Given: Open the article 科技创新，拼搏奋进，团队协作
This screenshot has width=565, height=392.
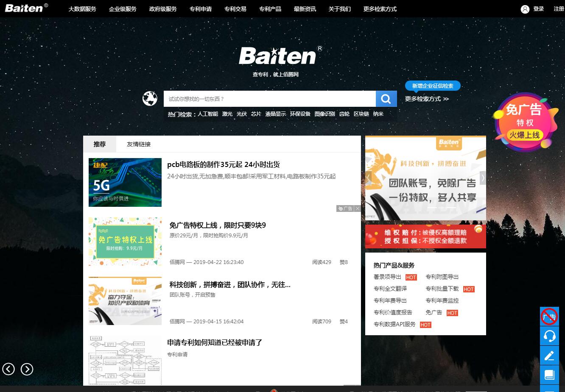Looking at the screenshot, I should pos(230,285).
